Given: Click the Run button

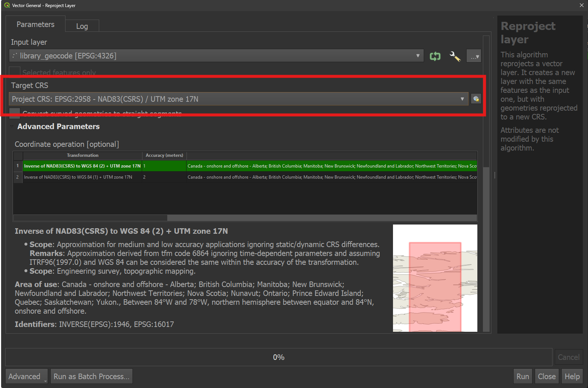Looking at the screenshot, I should coord(523,376).
